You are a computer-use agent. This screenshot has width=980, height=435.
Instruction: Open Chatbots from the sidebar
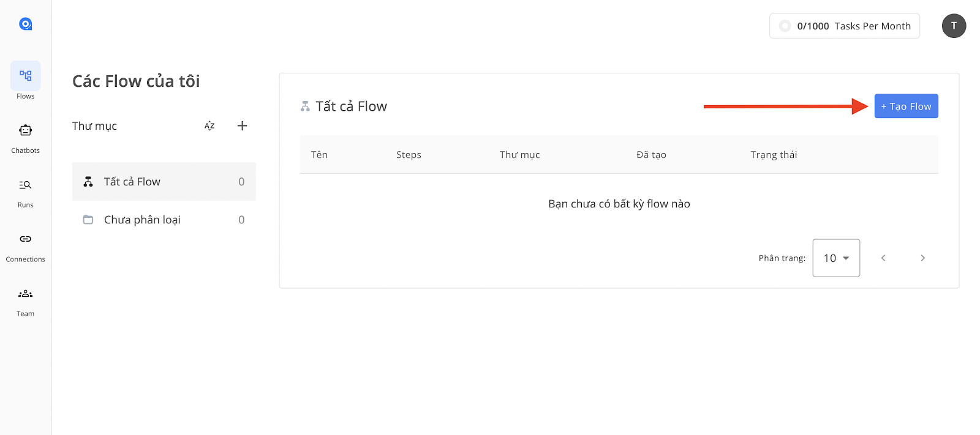click(x=26, y=139)
